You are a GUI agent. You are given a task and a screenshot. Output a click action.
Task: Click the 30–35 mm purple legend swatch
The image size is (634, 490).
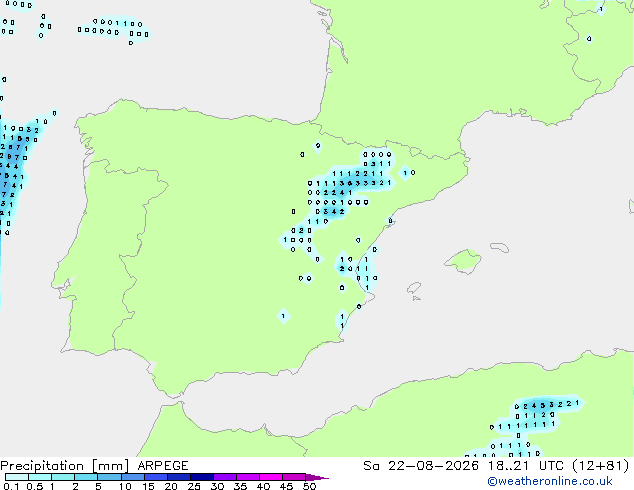pos(224,477)
